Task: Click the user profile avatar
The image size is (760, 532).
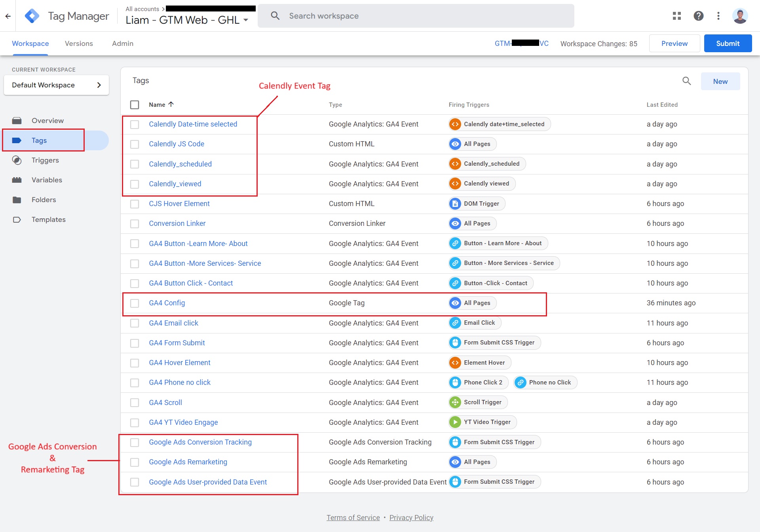Action: tap(740, 16)
